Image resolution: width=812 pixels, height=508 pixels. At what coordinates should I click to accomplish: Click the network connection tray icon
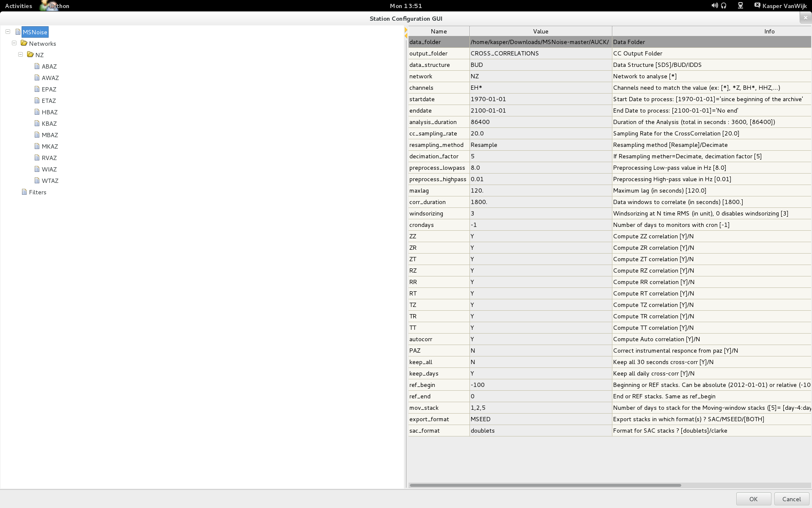pyautogui.click(x=741, y=6)
